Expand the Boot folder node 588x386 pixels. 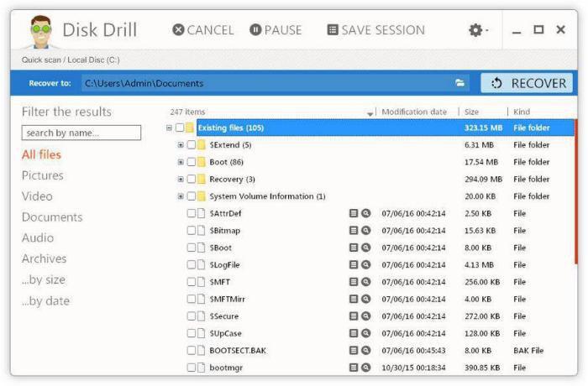[x=181, y=162]
